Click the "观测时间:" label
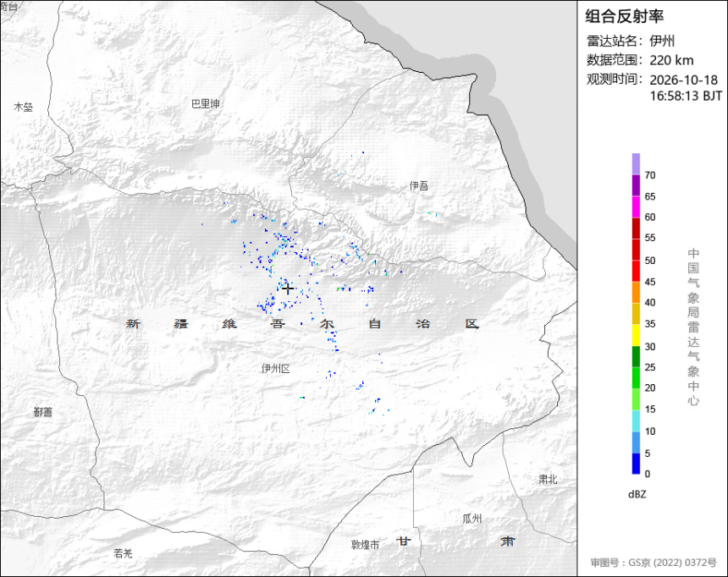The height and width of the screenshot is (577, 728). [x=615, y=80]
